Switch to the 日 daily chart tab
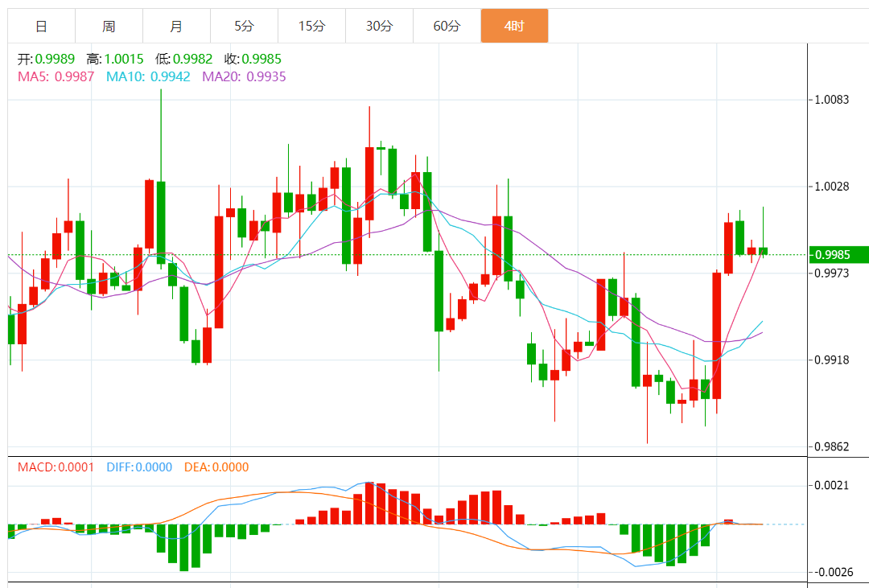 coord(41,26)
